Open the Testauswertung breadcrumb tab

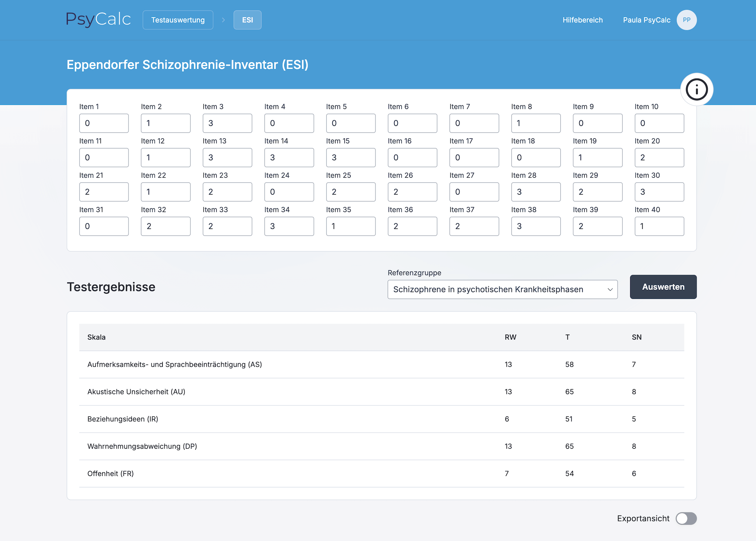point(178,20)
